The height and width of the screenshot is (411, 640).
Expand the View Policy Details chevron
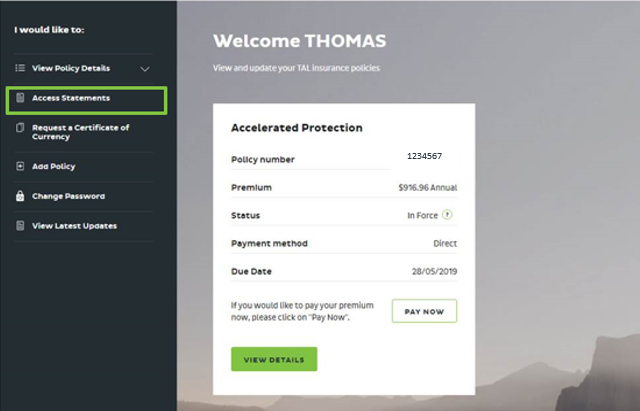145,69
